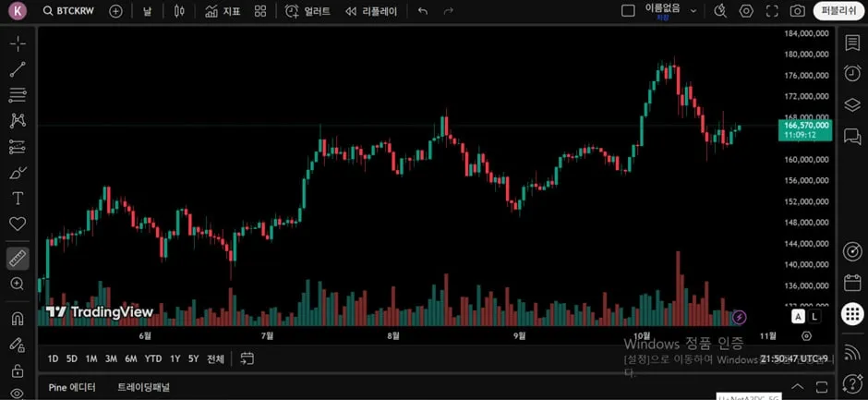Expand bottom panel with chevron up

click(797, 386)
